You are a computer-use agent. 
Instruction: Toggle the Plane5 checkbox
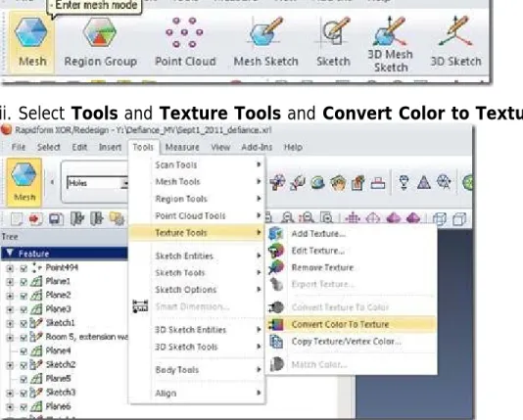tap(23, 379)
